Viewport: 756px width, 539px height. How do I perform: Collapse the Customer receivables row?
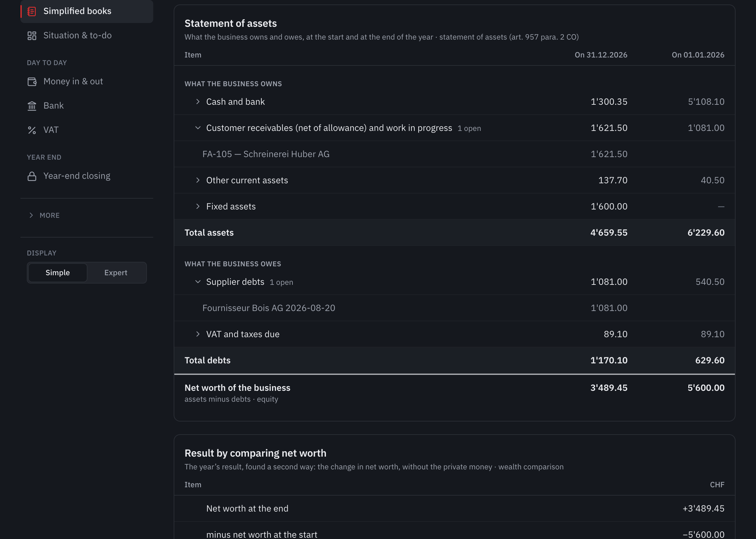tap(198, 128)
